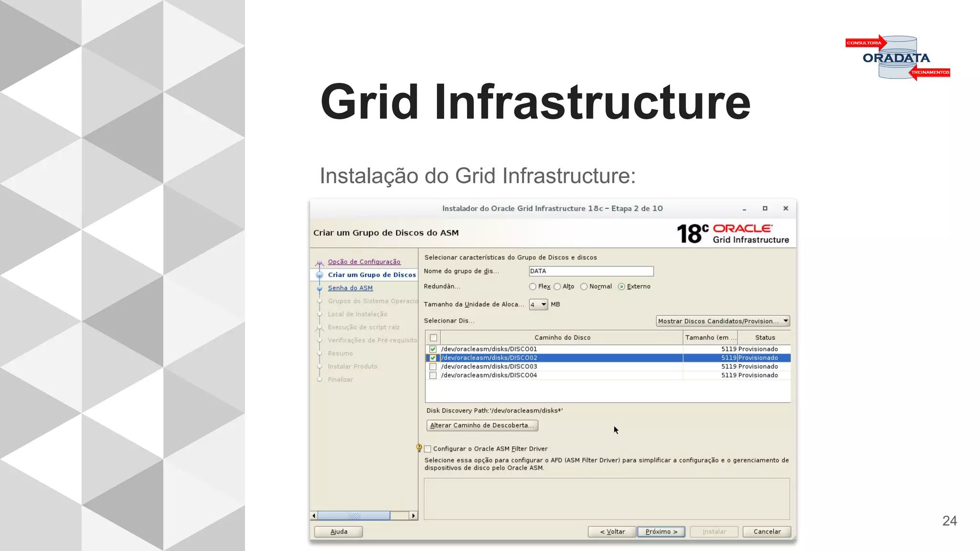Click the left arrow of the sidebar scrollbar

[314, 516]
